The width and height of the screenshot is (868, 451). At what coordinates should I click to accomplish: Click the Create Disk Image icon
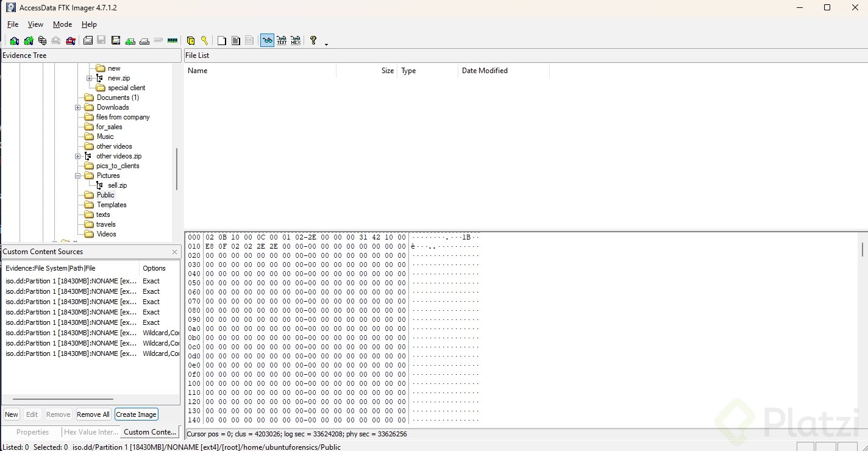point(88,41)
